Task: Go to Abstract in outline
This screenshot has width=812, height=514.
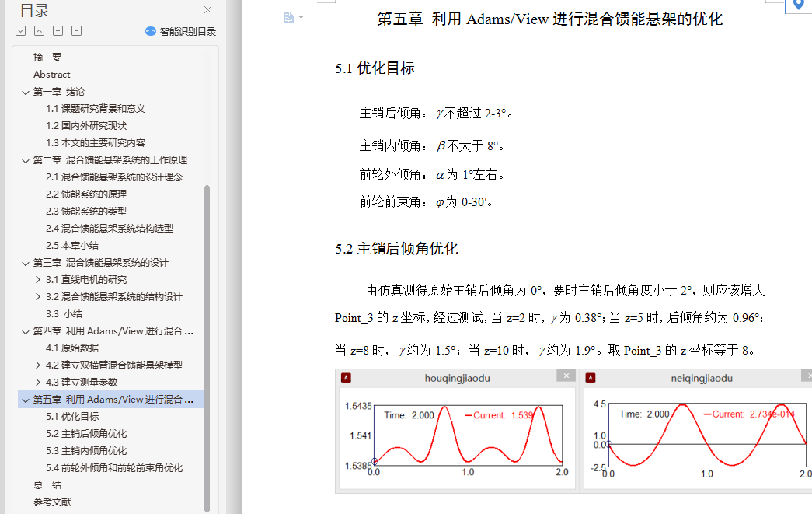Action: click(x=52, y=74)
